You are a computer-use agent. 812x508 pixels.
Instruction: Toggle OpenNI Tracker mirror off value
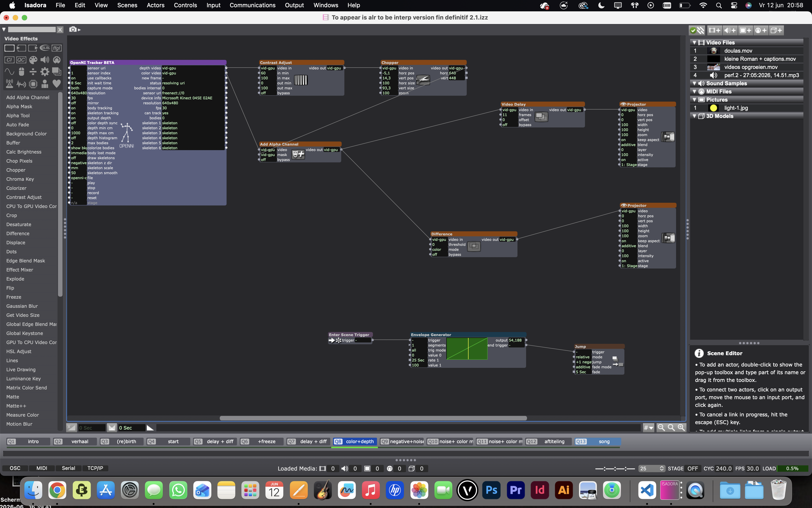click(79, 103)
